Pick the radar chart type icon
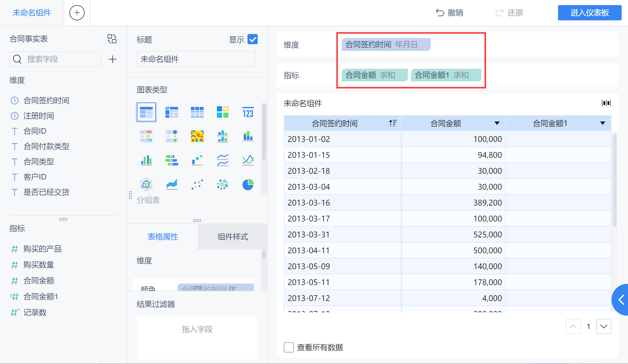The width and height of the screenshot is (628, 364). click(146, 185)
